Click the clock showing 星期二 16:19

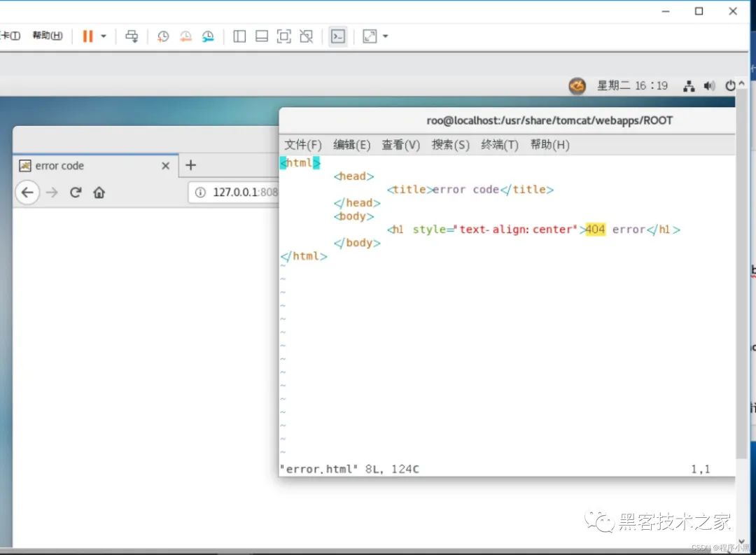(632, 86)
